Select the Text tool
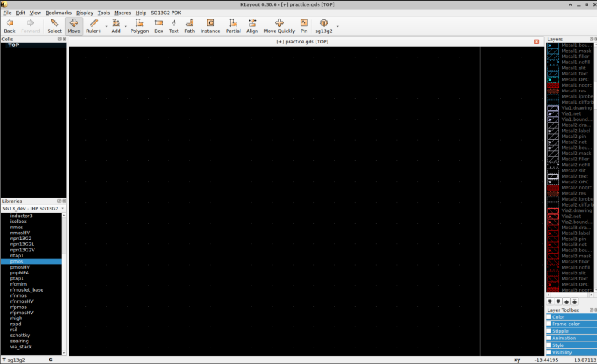Viewport: 597px width, 364px height. click(173, 26)
